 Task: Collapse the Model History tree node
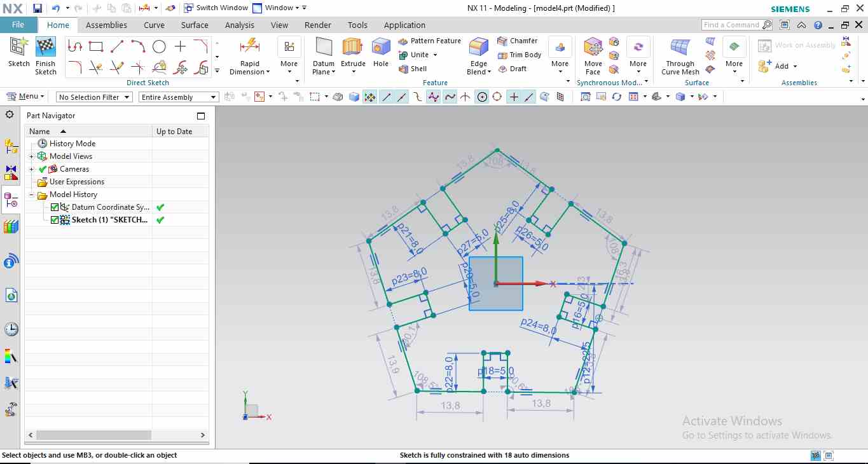pyautogui.click(x=31, y=194)
